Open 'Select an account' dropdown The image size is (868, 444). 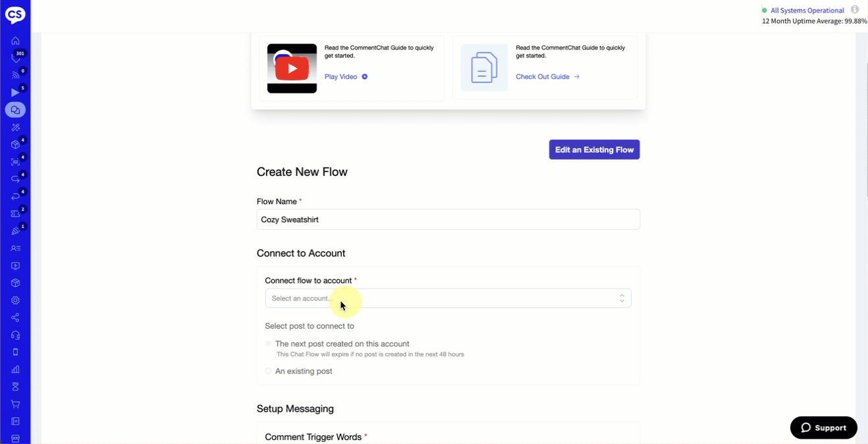point(441,298)
